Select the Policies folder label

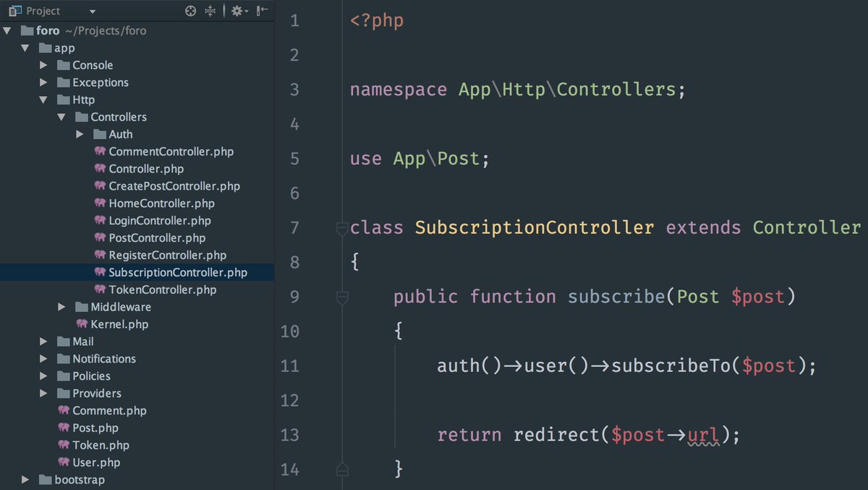click(91, 376)
